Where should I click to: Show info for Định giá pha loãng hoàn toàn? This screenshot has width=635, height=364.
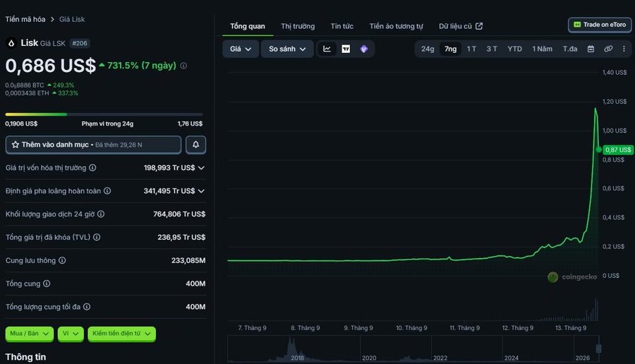[107, 190]
